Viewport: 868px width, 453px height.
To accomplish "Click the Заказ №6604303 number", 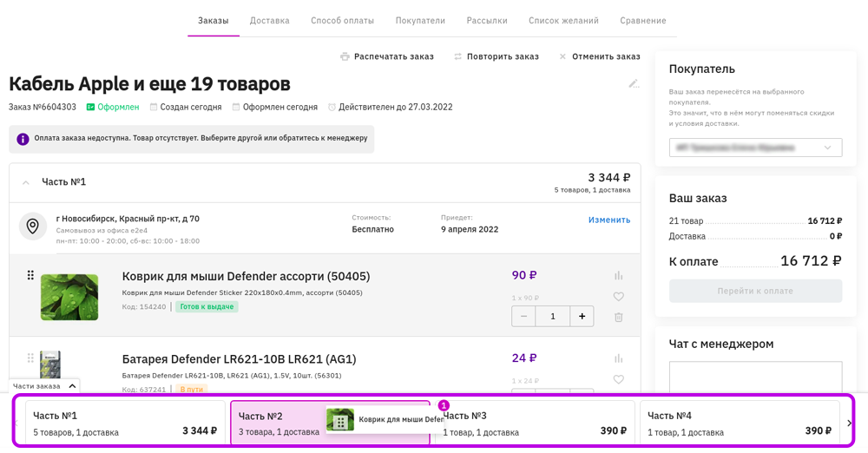I will [x=42, y=107].
